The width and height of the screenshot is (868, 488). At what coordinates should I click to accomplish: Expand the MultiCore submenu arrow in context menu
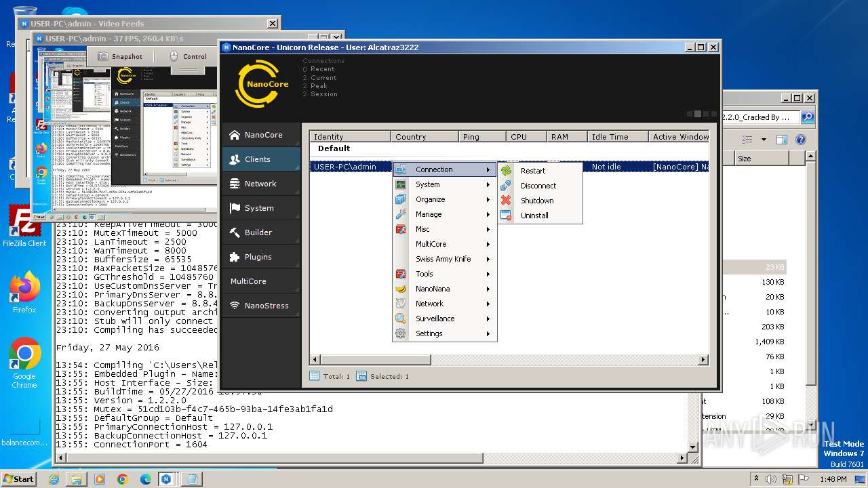[488, 244]
